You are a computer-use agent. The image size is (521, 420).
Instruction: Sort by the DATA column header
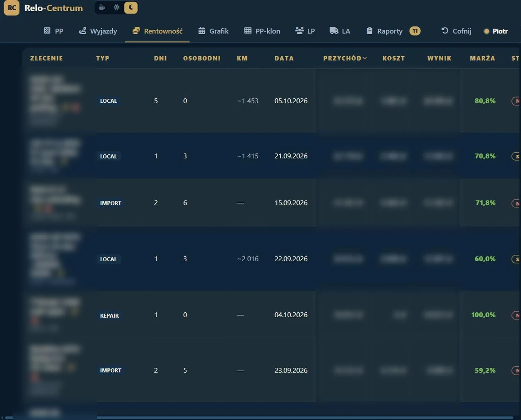[284, 58]
